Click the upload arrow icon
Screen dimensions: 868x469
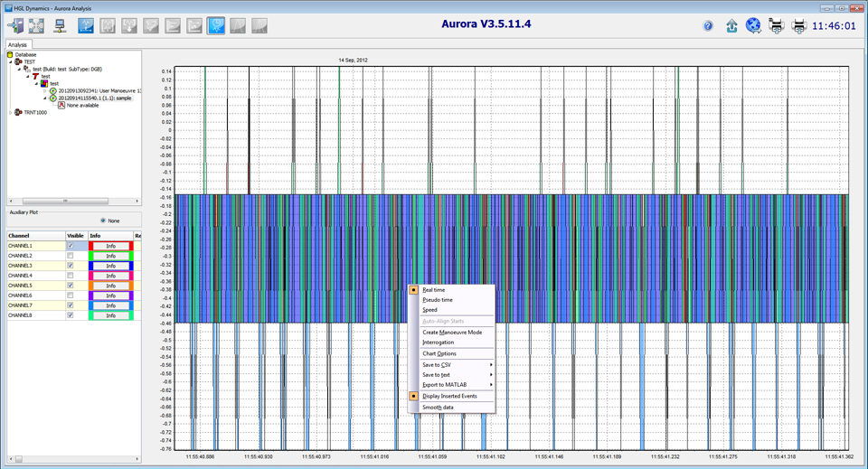731,26
